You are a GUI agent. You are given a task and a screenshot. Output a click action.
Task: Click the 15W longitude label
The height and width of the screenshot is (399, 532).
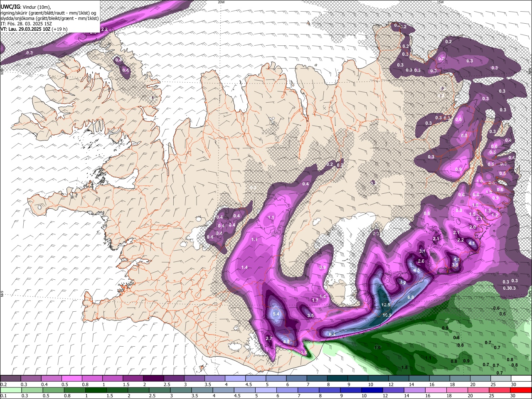(440, 2)
